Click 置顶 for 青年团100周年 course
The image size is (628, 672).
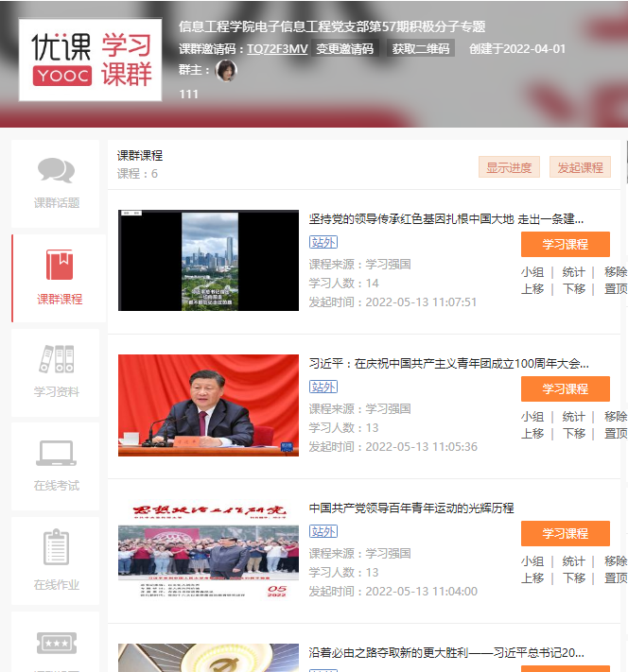pos(616,433)
